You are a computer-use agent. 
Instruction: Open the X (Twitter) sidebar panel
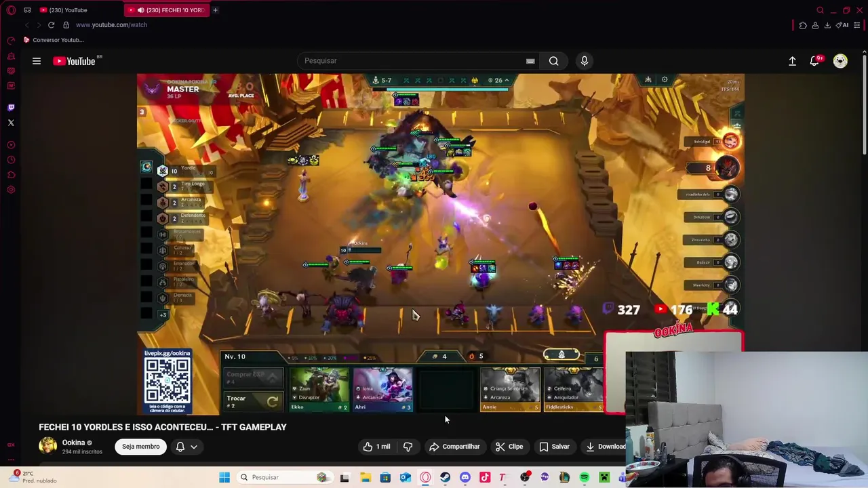[x=11, y=123]
